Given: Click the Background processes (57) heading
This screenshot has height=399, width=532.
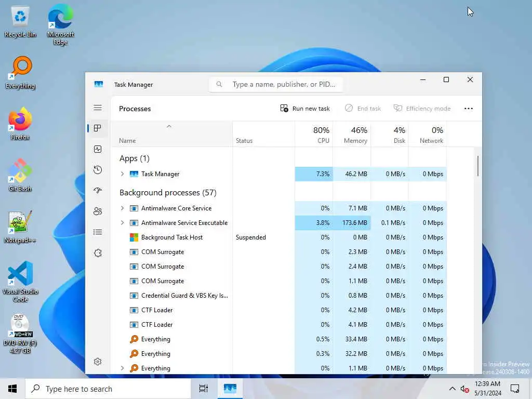Looking at the screenshot, I should tap(168, 192).
